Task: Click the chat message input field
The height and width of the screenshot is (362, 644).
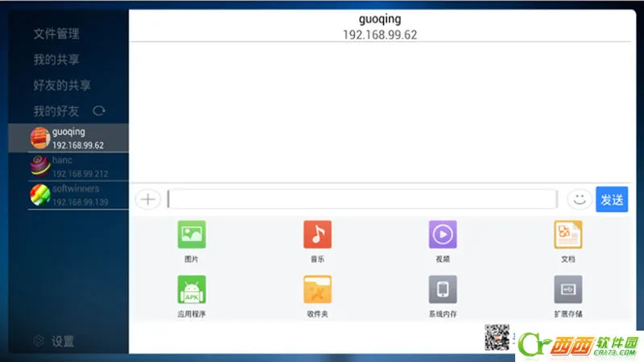Action: 362,200
